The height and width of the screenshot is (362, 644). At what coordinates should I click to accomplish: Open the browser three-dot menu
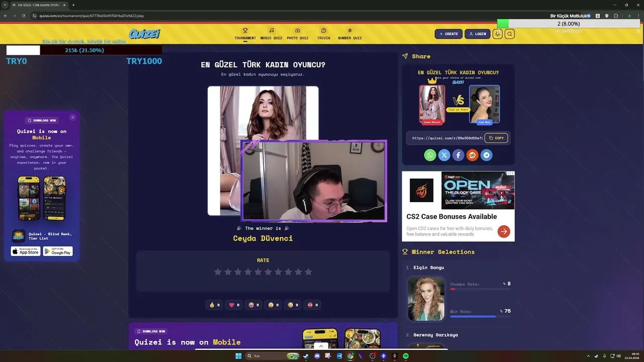click(x=638, y=16)
